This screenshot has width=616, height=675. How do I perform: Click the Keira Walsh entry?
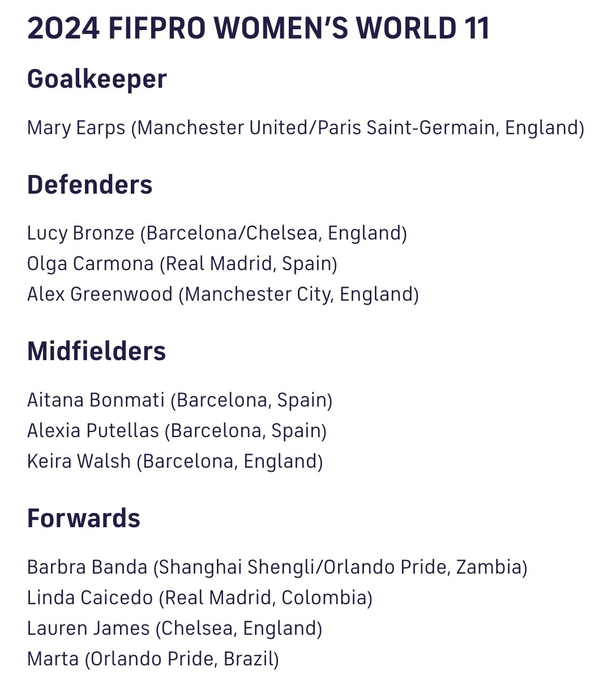click(x=175, y=461)
